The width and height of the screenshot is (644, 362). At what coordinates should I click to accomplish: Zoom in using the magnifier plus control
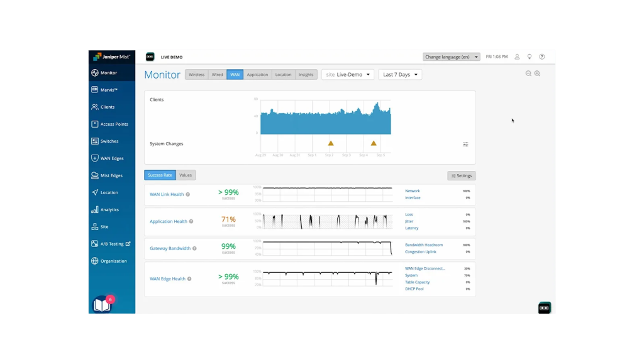point(537,74)
